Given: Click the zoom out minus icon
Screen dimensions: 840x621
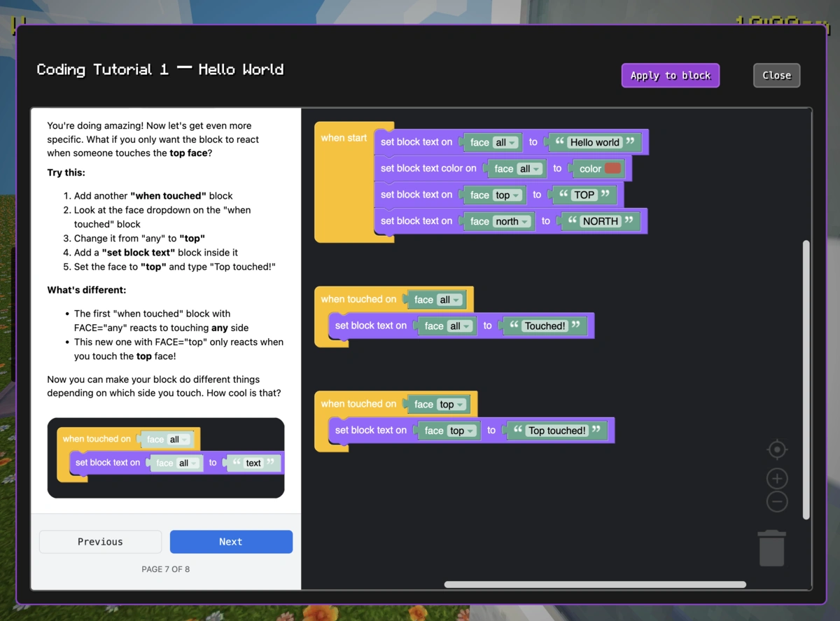Looking at the screenshot, I should tap(777, 501).
